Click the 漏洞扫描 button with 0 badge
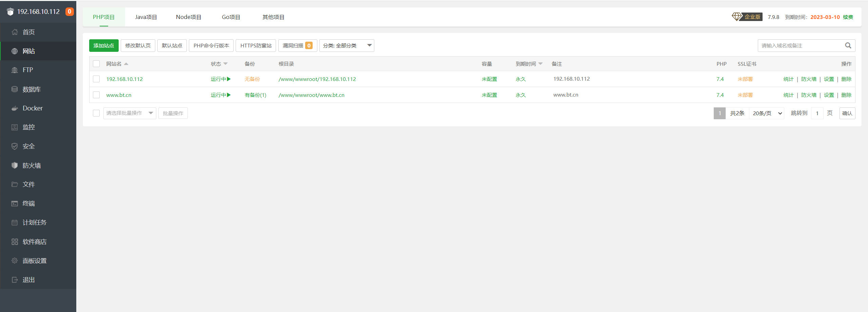Viewport: 868px width, 312px height. point(297,46)
